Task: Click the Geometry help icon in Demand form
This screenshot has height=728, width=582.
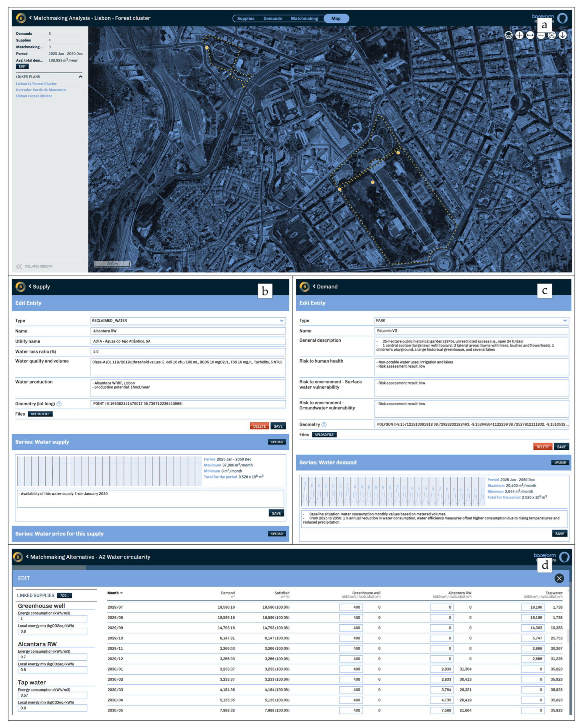Action: [x=324, y=425]
